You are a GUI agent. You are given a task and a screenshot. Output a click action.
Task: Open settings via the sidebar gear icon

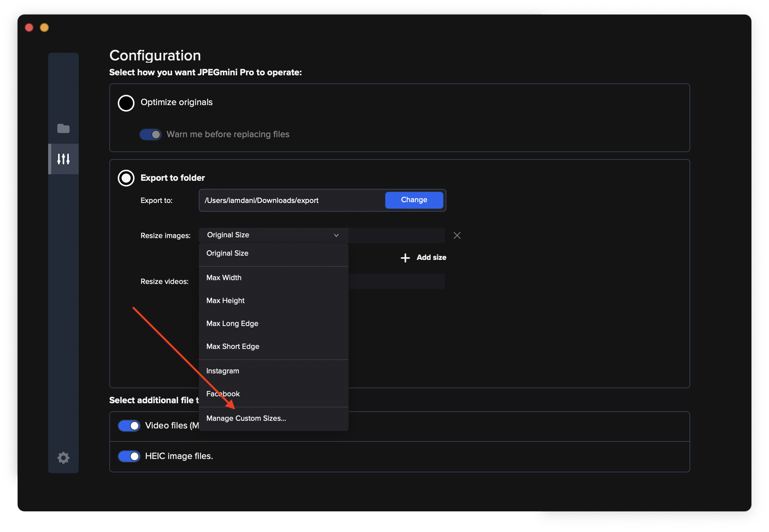point(63,457)
